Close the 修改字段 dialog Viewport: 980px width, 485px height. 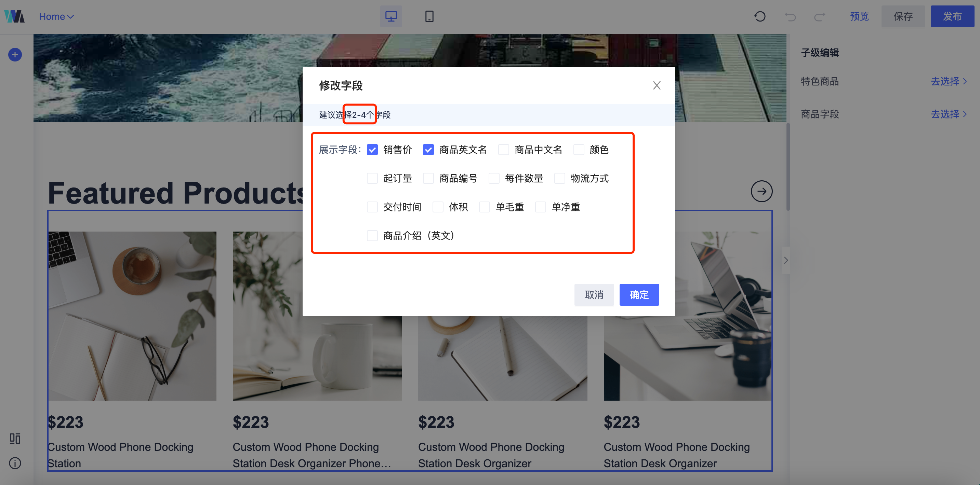[657, 85]
